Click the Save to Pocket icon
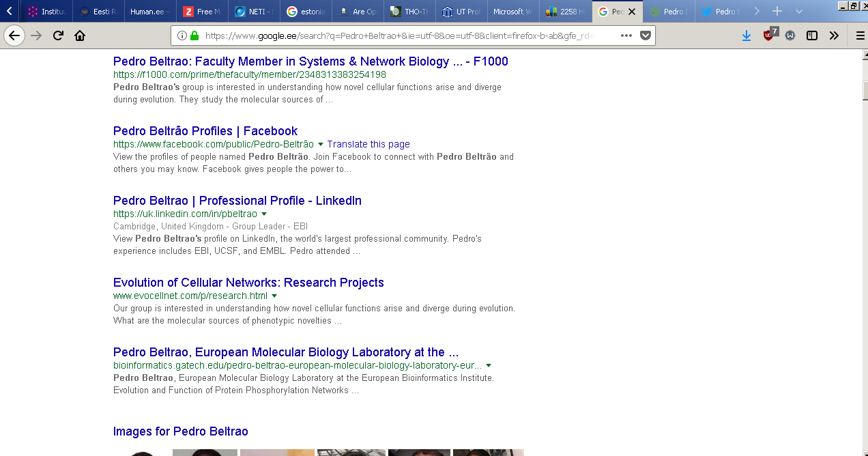This screenshot has height=456, width=868. tap(645, 35)
